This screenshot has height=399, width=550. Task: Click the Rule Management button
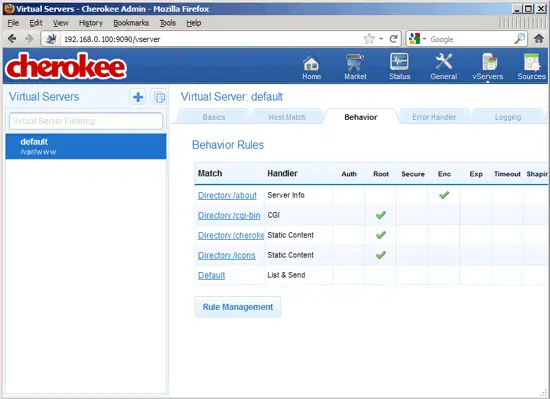click(238, 307)
